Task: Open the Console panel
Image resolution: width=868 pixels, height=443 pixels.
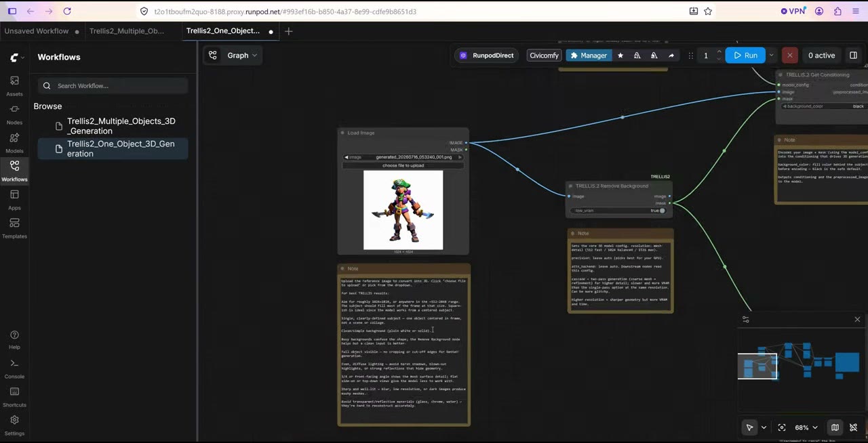Action: [14, 368]
